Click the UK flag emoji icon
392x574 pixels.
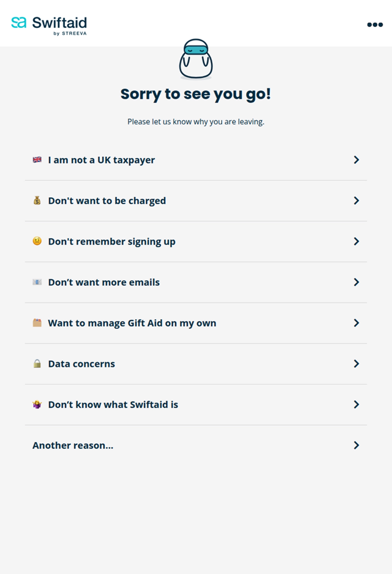click(37, 160)
